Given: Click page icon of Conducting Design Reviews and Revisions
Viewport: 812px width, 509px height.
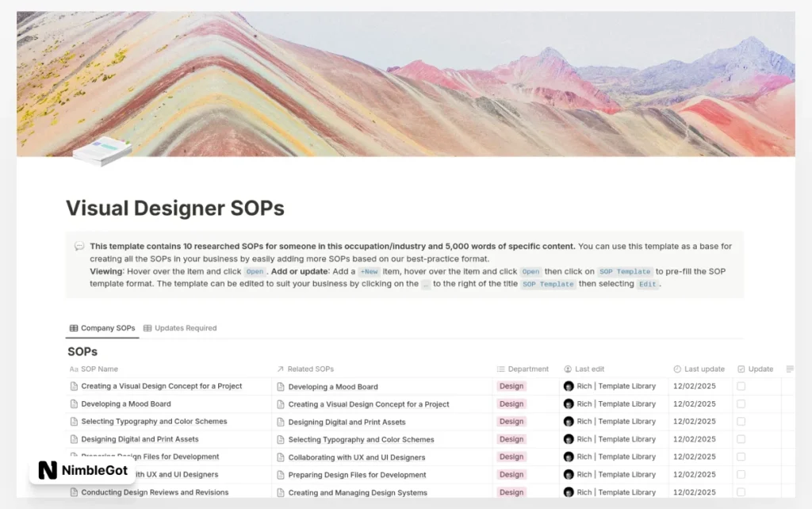Looking at the screenshot, I should (74, 492).
